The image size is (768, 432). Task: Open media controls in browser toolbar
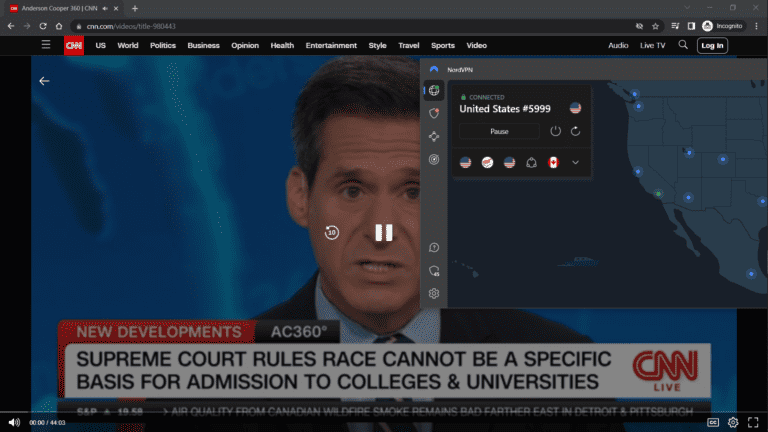click(x=675, y=26)
